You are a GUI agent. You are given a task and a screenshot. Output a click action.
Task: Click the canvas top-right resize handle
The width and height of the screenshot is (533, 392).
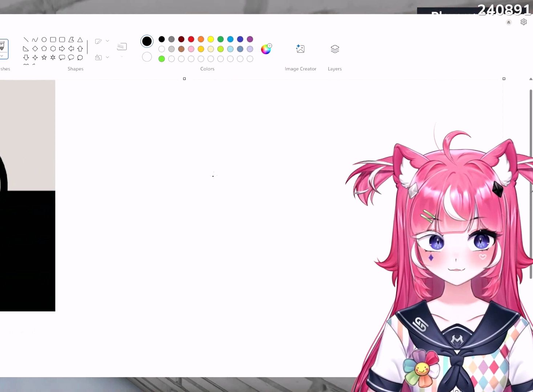[x=504, y=79]
